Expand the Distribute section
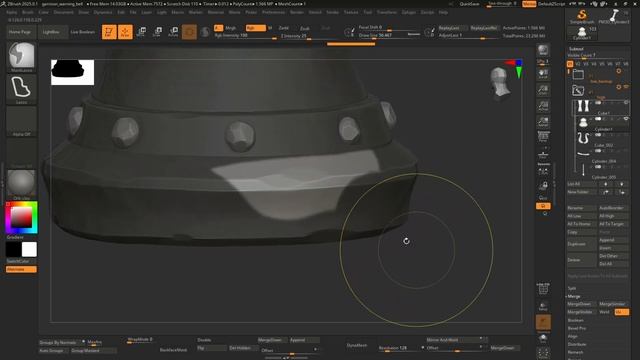Viewport: 640px width, 360px height. (x=577, y=344)
